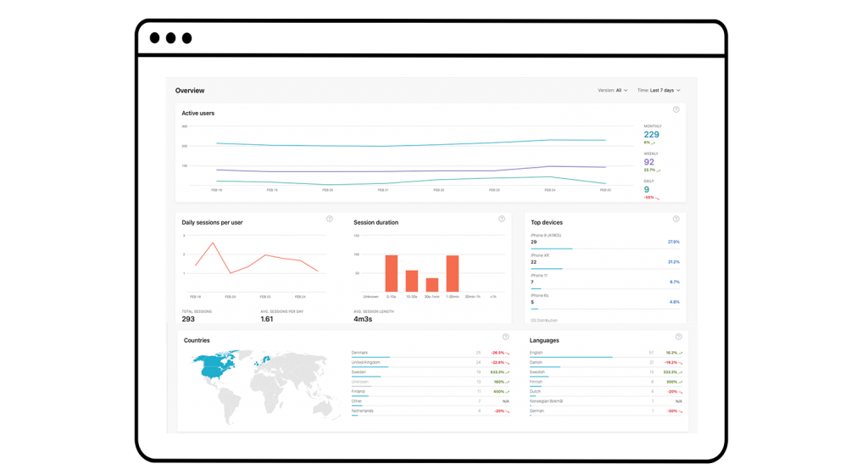Select the Swedish language row
This screenshot has height=475, width=868.
tap(605, 372)
